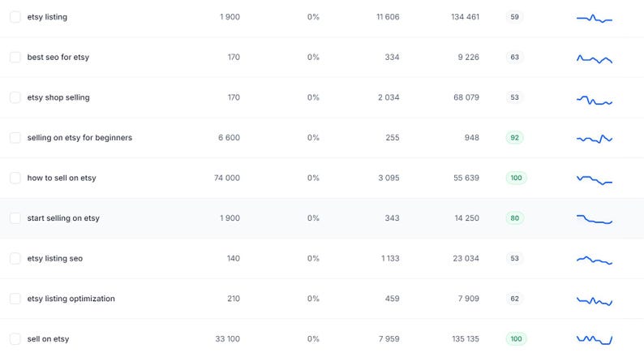Check the 'etsy listing optimization' row box
Screen dimensions: 644x353
[x=15, y=299]
